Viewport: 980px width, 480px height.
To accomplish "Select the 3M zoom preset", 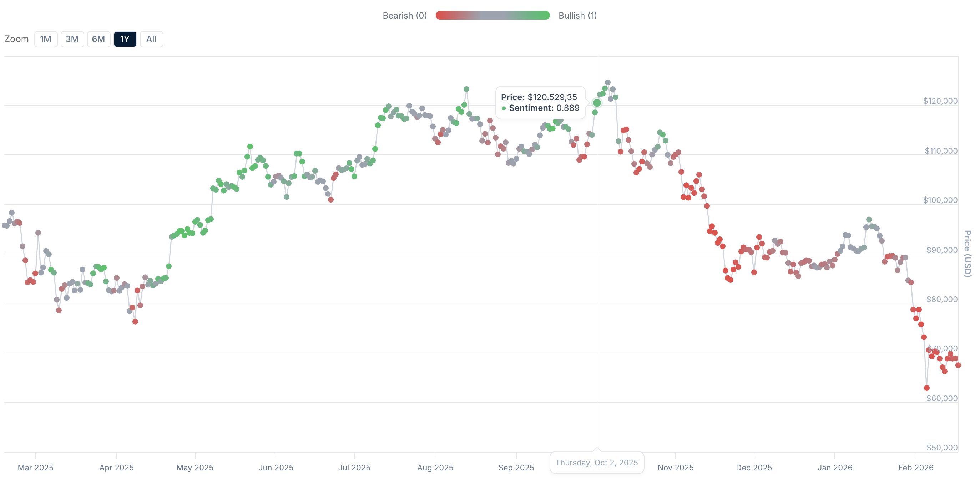I will point(72,39).
